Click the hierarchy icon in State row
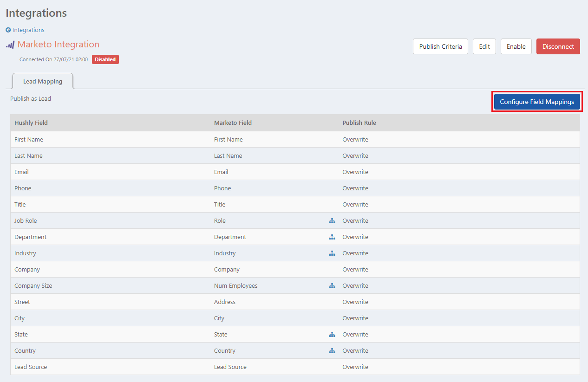The height and width of the screenshot is (382, 588). (332, 335)
